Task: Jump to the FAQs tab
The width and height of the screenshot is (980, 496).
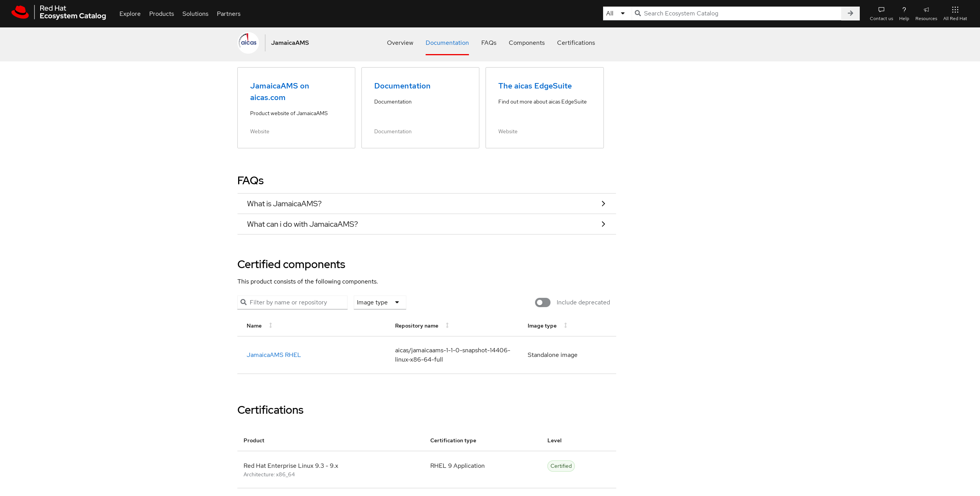Action: pyautogui.click(x=489, y=43)
